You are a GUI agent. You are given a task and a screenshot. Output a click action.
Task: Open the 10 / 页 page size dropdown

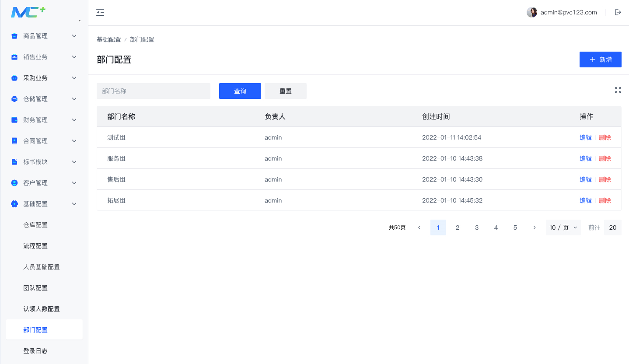pos(563,227)
